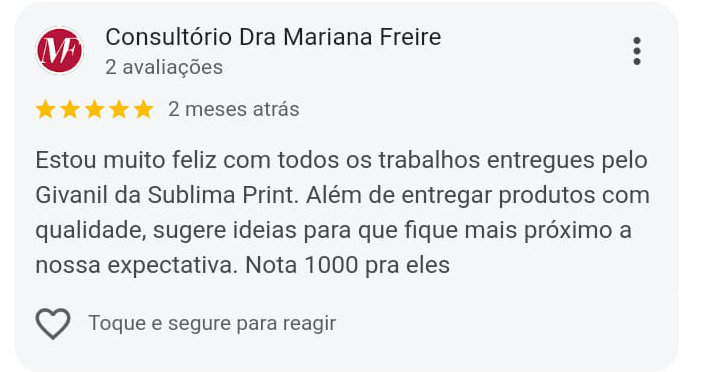
Task: Click the word 'Sublima' in the review
Action: click(192, 195)
